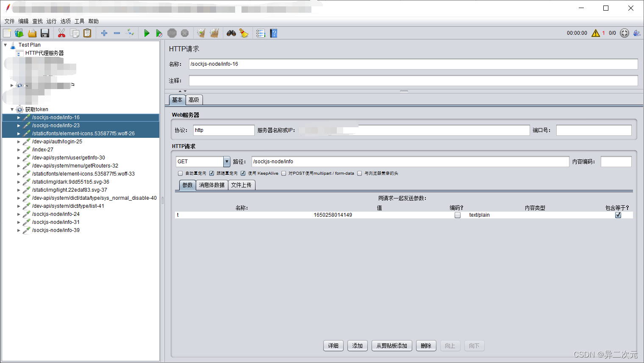Expand /dev-api/auth/login-25 node
The height and width of the screenshot is (363, 644).
[19, 142]
